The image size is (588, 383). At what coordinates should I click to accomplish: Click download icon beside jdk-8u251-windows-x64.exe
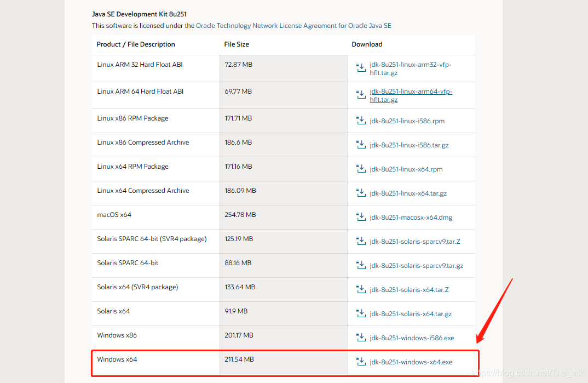361,362
